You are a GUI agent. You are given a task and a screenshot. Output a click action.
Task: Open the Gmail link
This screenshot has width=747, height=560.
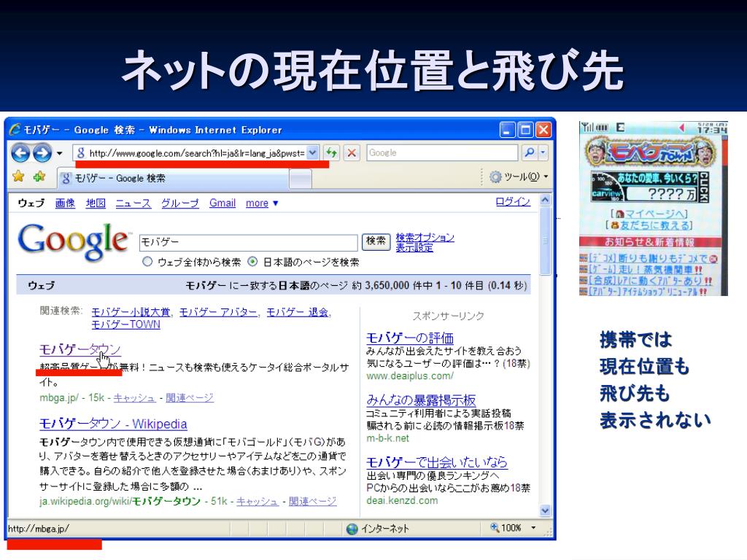tap(222, 203)
